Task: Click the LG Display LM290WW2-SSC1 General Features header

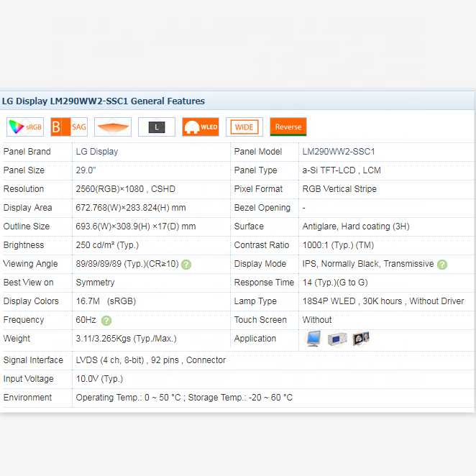Action: tap(104, 101)
